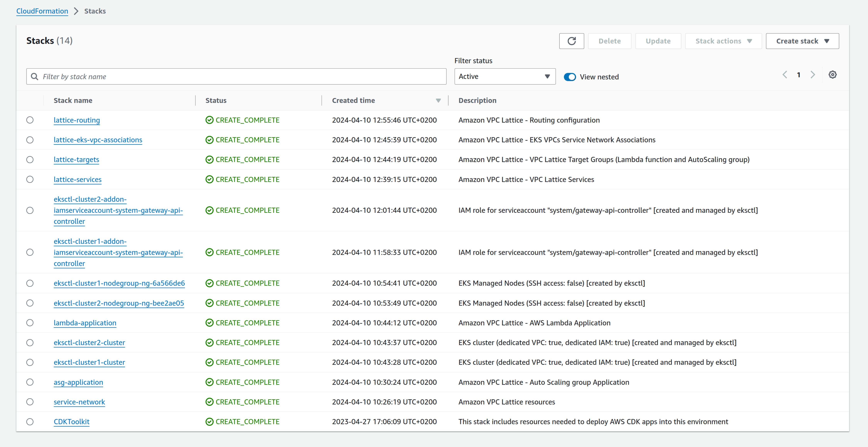Viewport: 868px width, 447px height.
Task: Click lattice-routing CREATE_COMPLETE status check icon
Action: [x=209, y=120]
